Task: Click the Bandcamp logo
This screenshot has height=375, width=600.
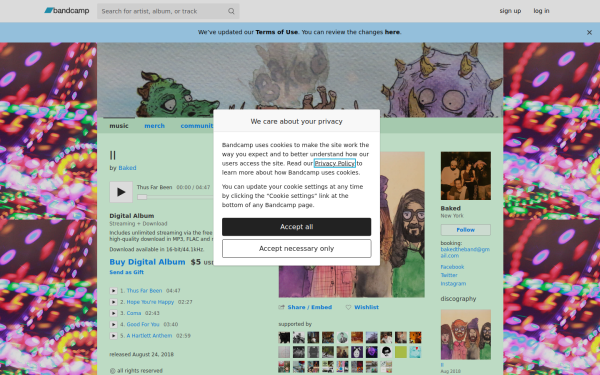Action: click(67, 11)
